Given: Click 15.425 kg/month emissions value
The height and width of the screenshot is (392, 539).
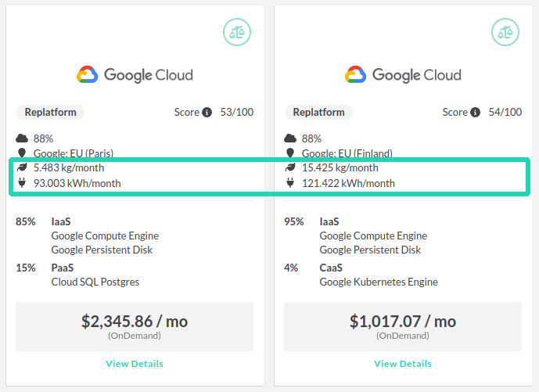Looking at the screenshot, I should 340,167.
